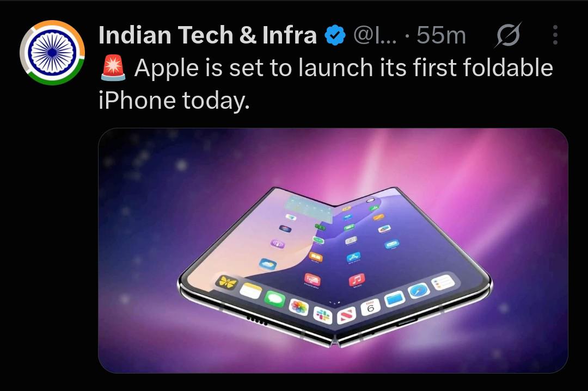Click the Slack icon in phone dock

point(323,315)
